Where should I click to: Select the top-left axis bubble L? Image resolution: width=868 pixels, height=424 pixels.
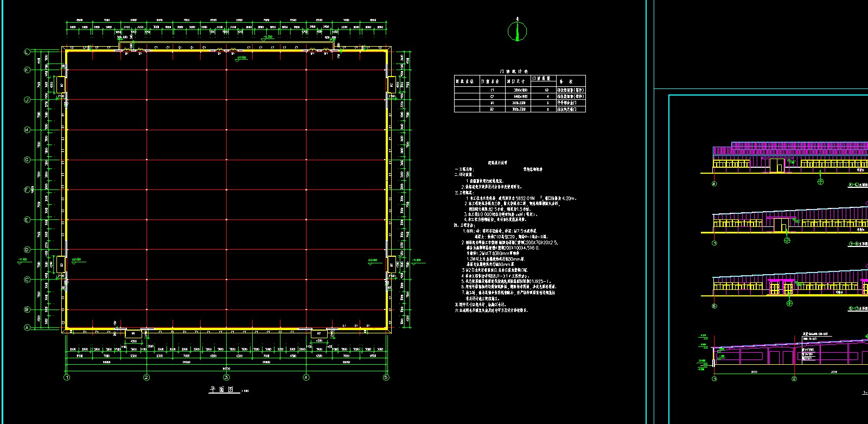click(x=27, y=52)
